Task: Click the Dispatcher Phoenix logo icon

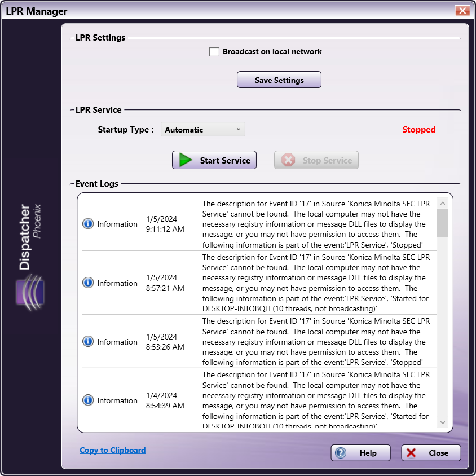Action: tap(30, 292)
